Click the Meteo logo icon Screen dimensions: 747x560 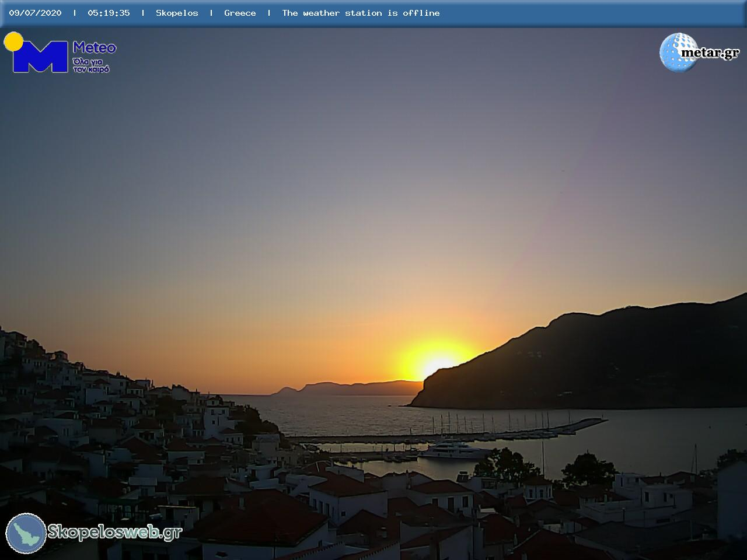pyautogui.click(x=36, y=52)
